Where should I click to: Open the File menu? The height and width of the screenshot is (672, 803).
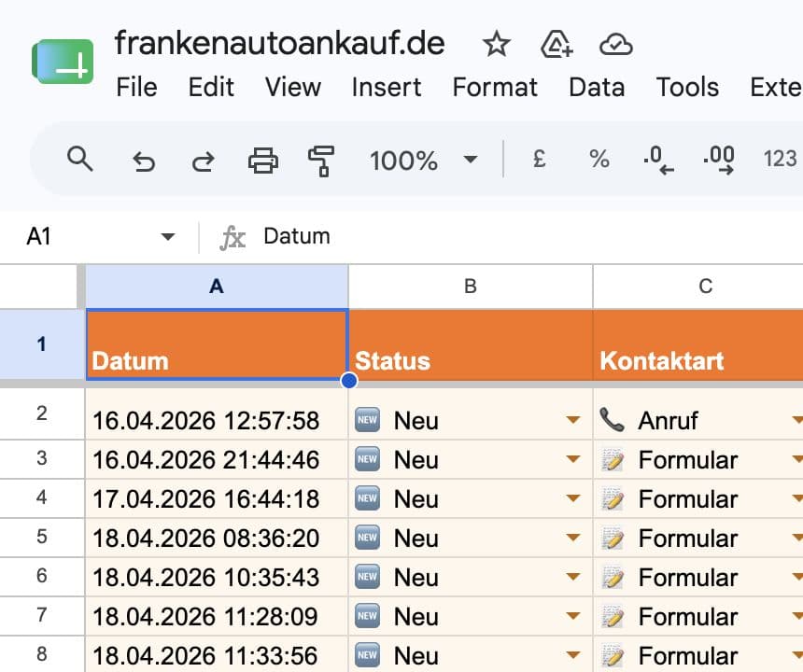(x=136, y=87)
